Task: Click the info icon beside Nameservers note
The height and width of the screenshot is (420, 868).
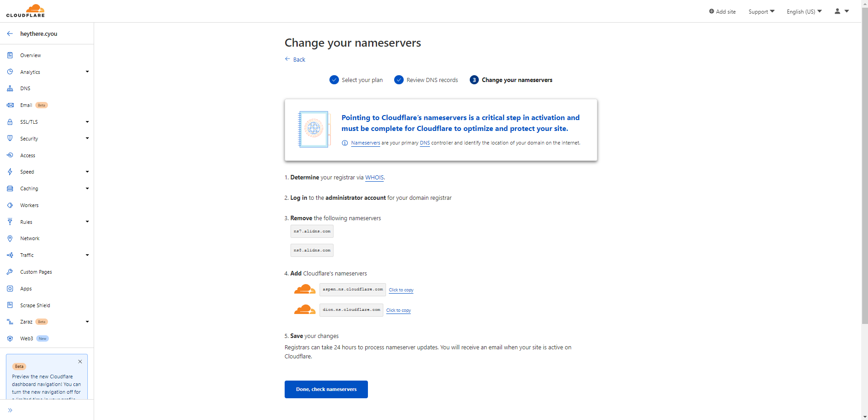Action: (x=345, y=143)
